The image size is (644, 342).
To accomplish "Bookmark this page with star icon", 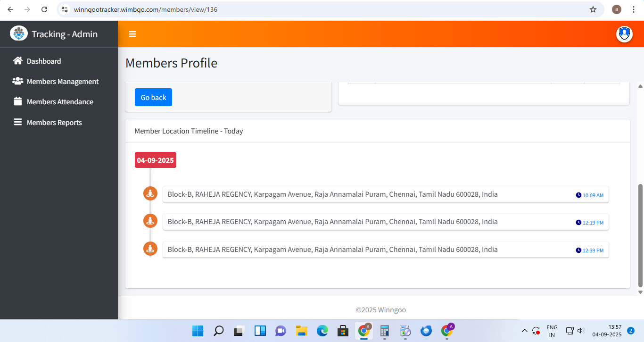I will pyautogui.click(x=593, y=9).
